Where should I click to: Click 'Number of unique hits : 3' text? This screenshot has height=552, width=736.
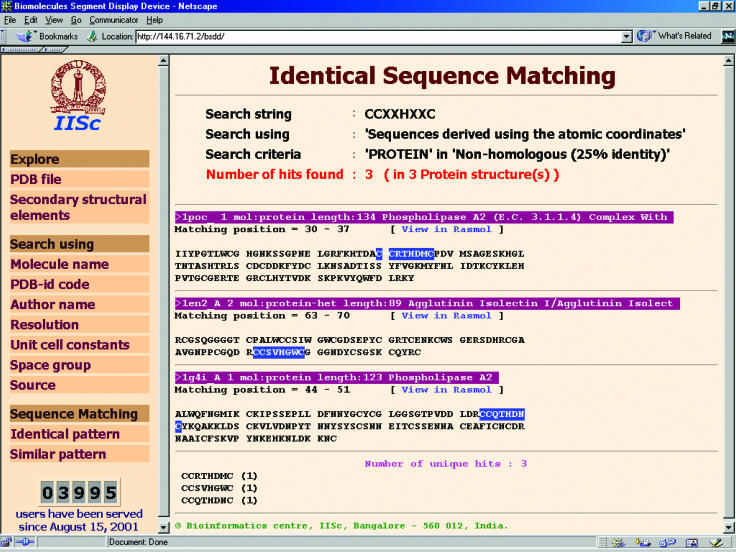[446, 464]
